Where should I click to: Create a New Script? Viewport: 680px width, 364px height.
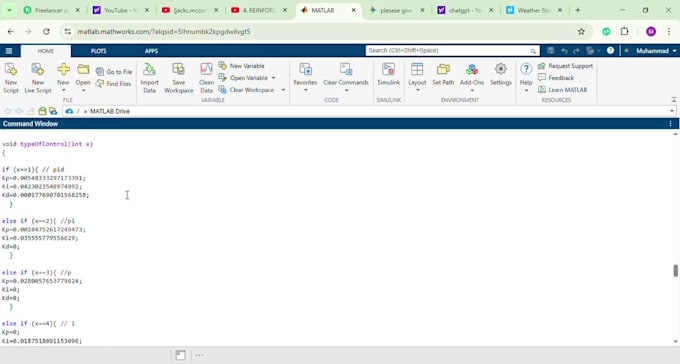[x=11, y=78]
